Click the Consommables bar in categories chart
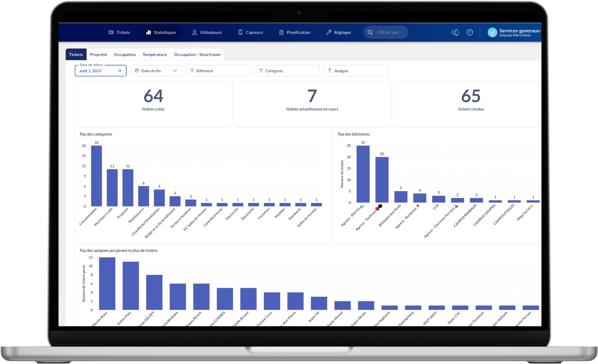598x364 pixels. tap(97, 176)
